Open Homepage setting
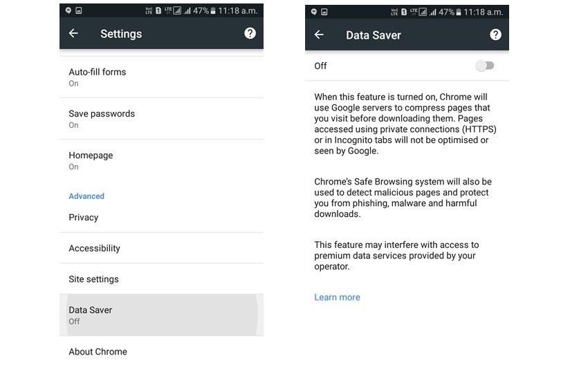 point(161,160)
